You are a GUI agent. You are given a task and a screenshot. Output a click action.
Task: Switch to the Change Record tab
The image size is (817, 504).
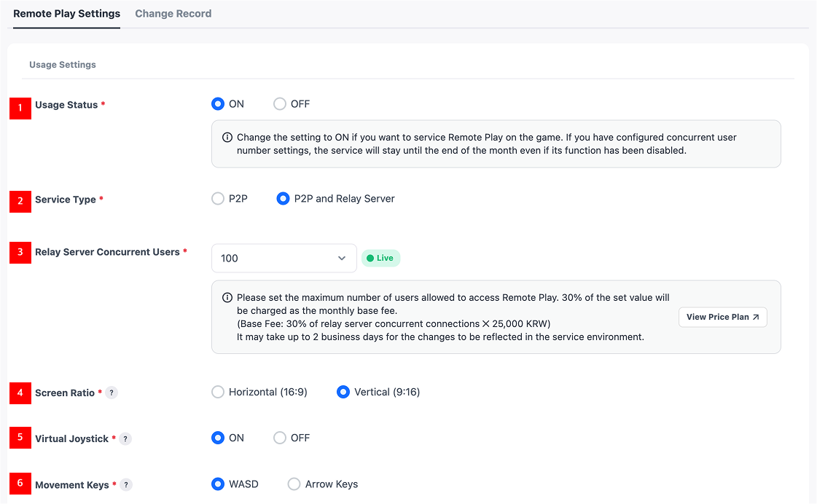pyautogui.click(x=173, y=14)
